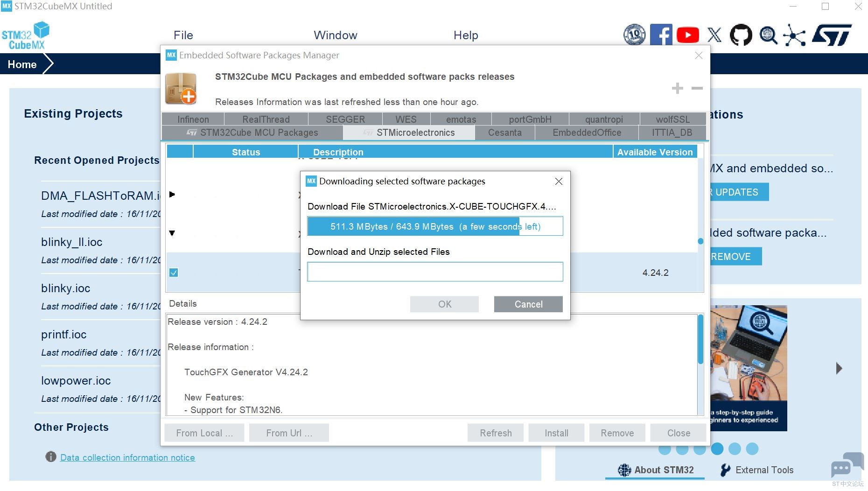Click the Refresh button

[496, 433]
